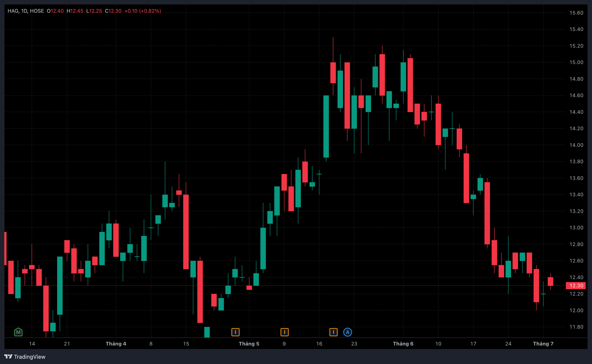592x364 pixels.
Task: Click the Tháng 7 label on the time axis
Action: pos(543,344)
